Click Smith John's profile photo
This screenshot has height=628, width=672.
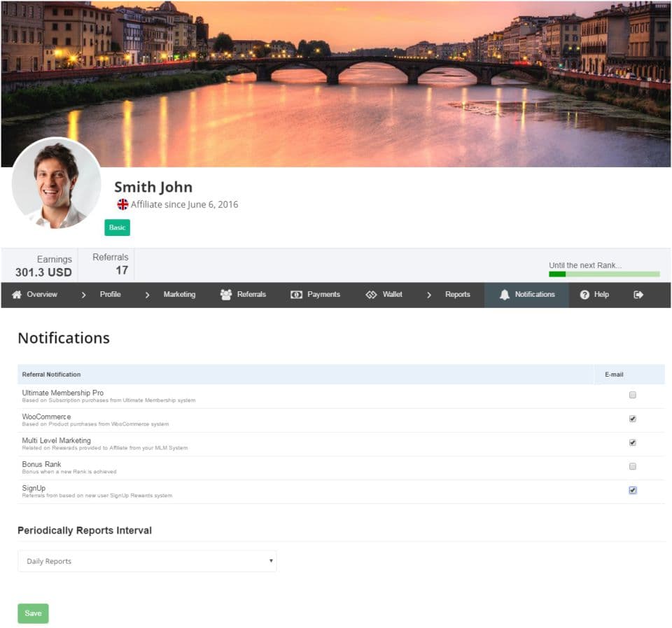pyautogui.click(x=56, y=183)
